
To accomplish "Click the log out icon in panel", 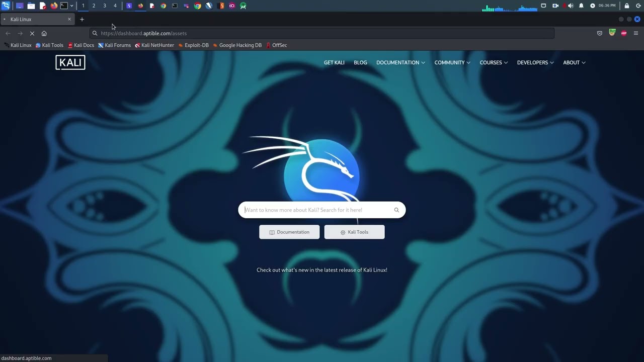I will pos(638,6).
